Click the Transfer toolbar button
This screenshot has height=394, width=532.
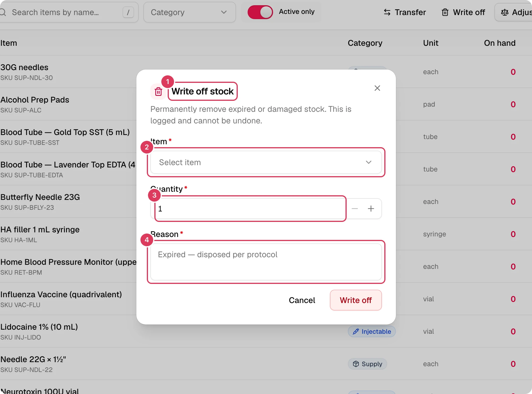click(x=405, y=12)
